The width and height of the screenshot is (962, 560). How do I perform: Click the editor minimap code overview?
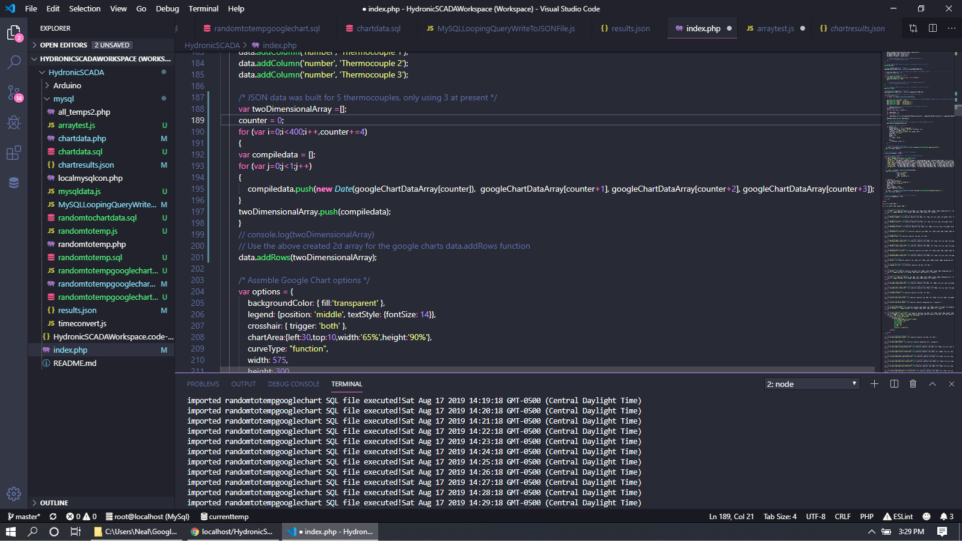(918, 212)
